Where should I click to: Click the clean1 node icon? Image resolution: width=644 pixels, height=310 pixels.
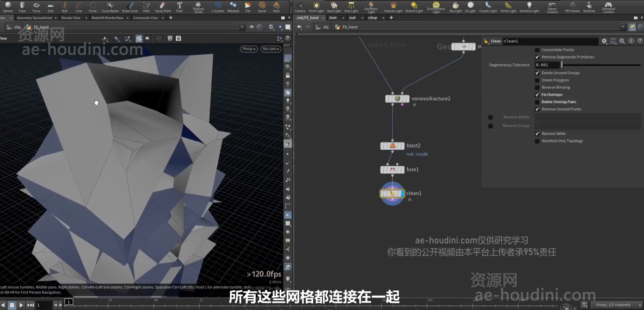pyautogui.click(x=392, y=193)
